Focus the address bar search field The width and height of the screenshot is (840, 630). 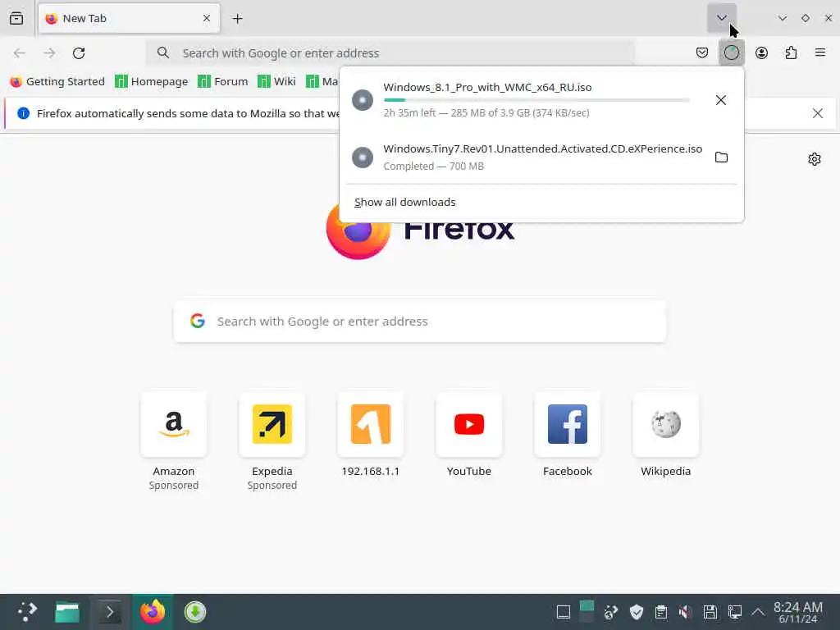390,53
